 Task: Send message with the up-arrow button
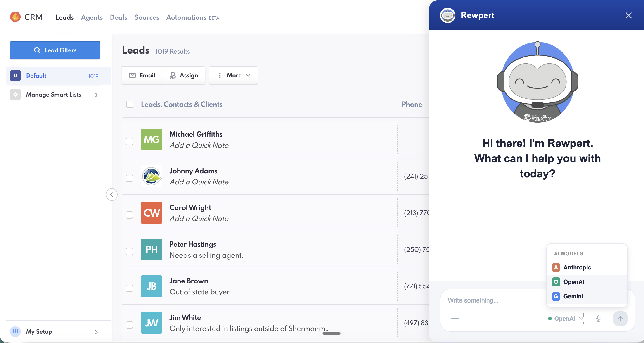620,319
